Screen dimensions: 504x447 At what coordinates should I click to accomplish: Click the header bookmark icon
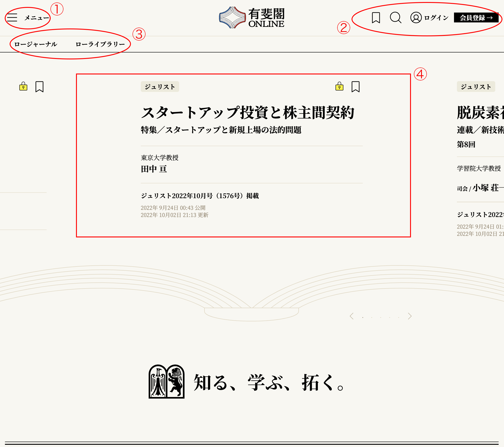(376, 18)
